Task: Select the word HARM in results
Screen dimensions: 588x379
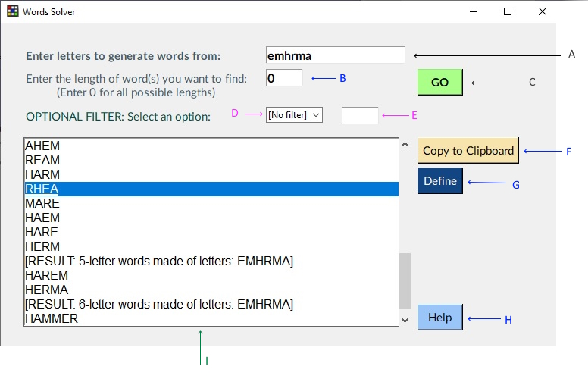Action: click(x=211, y=174)
